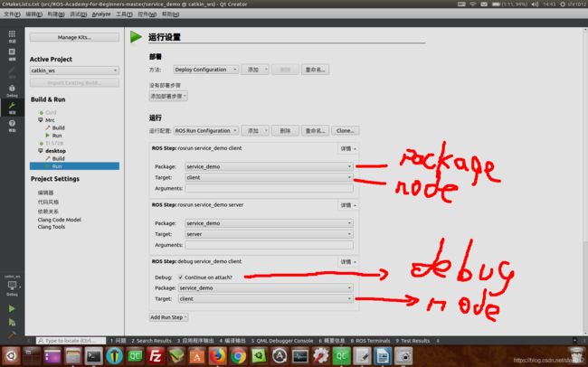Open the volume indicator in the top panel
The height and width of the screenshot is (367, 588).
[535, 5]
